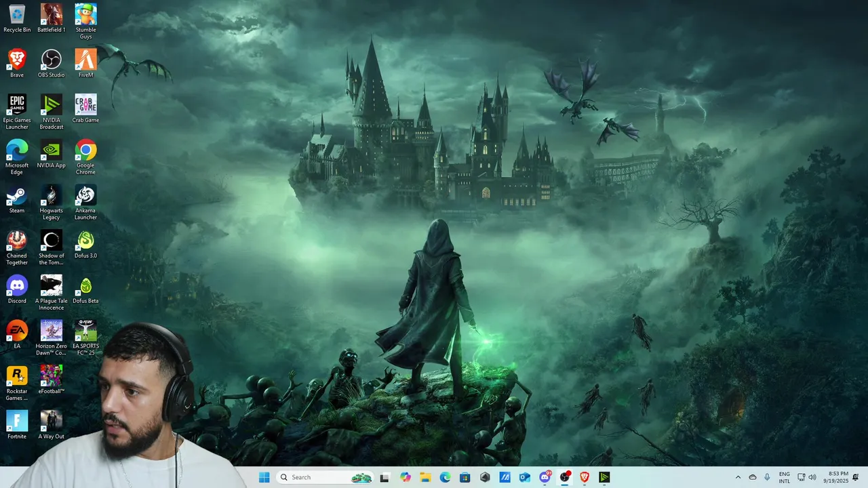The width and height of the screenshot is (868, 488).
Task: Switch the ENG INTL input language
Action: 785,477
